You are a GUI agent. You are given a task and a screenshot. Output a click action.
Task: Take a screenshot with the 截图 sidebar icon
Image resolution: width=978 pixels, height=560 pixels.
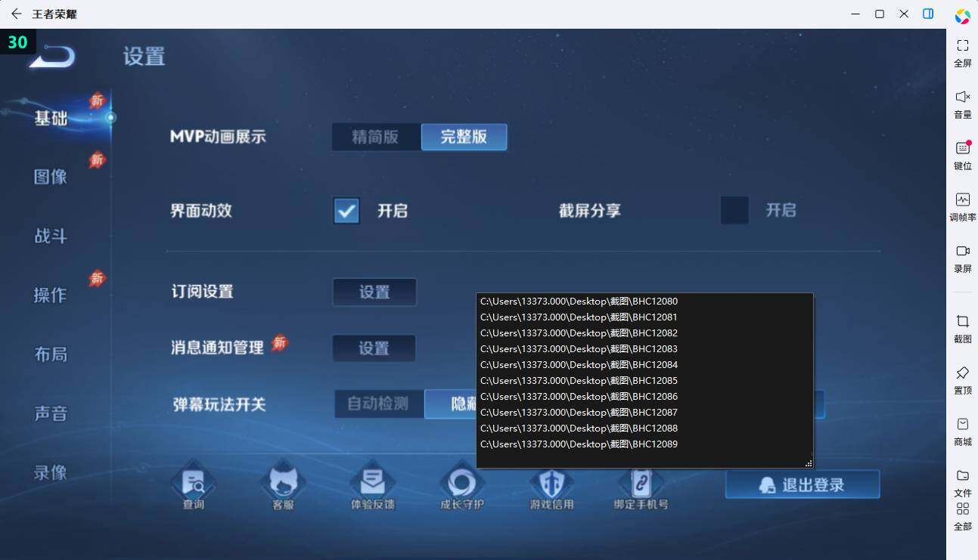pos(962,328)
